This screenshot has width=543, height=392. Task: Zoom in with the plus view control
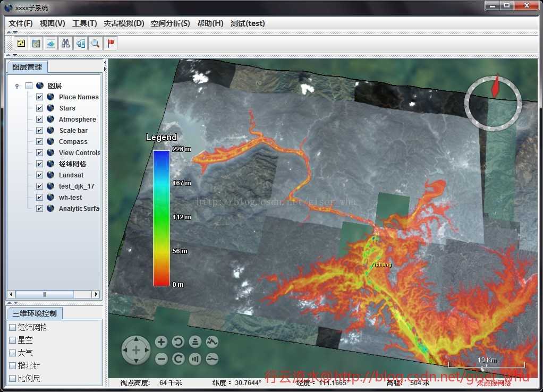click(162, 342)
